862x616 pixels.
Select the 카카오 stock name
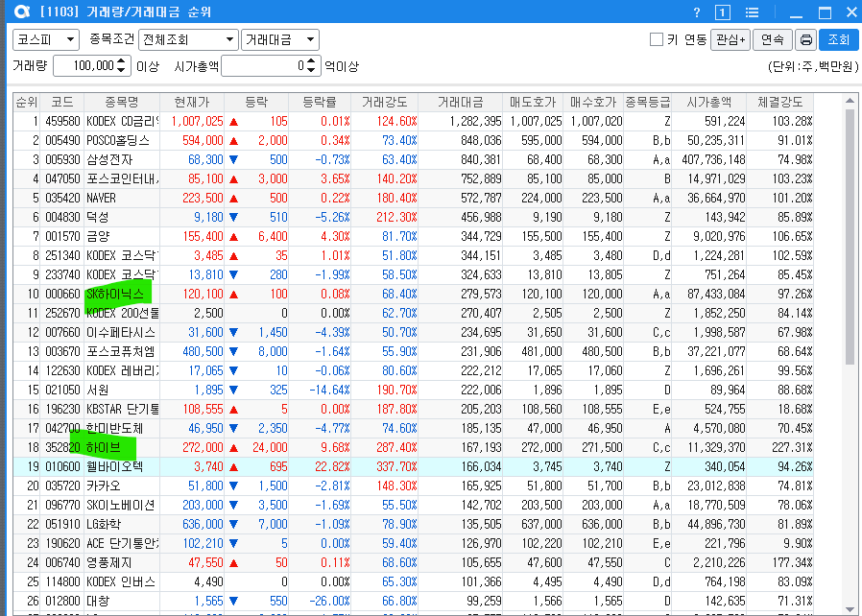[x=104, y=486]
